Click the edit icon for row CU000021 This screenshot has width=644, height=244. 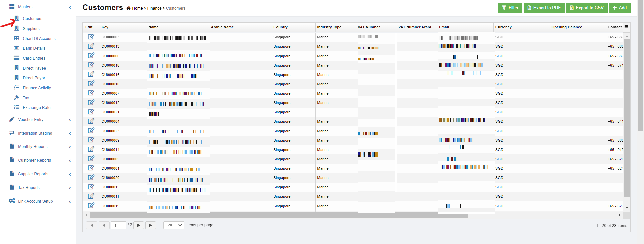point(91,112)
